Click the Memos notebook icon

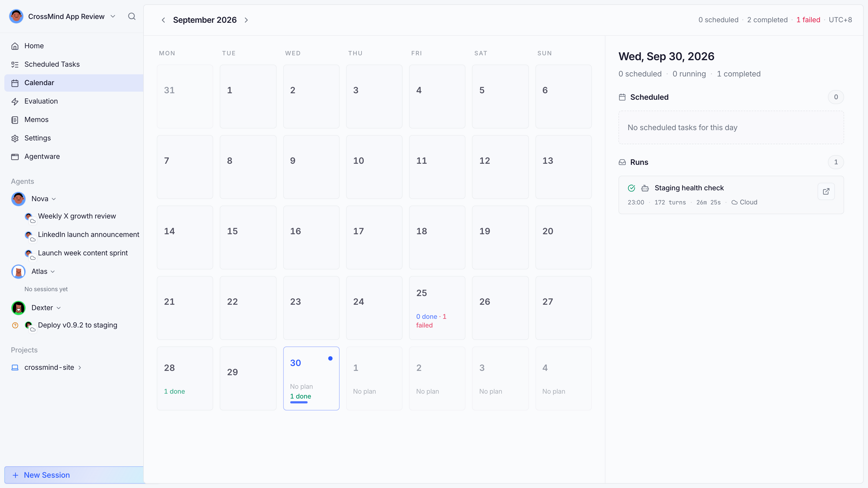[x=15, y=120]
